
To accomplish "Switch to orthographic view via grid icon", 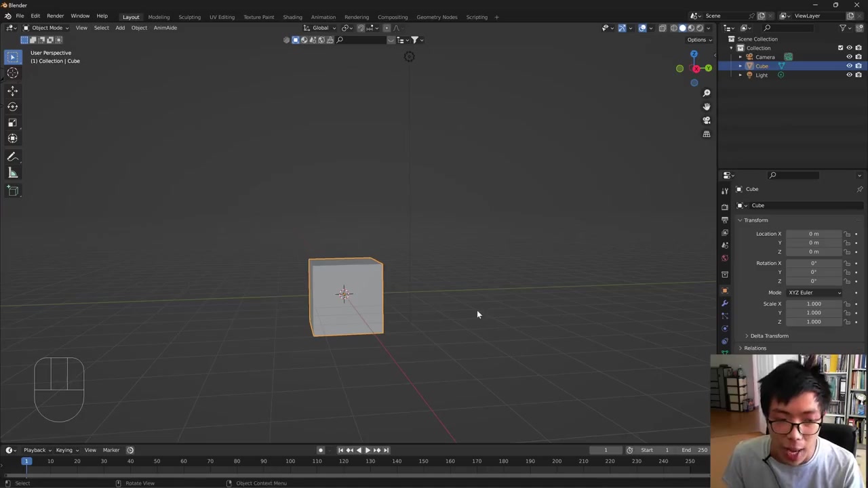I will point(706,134).
